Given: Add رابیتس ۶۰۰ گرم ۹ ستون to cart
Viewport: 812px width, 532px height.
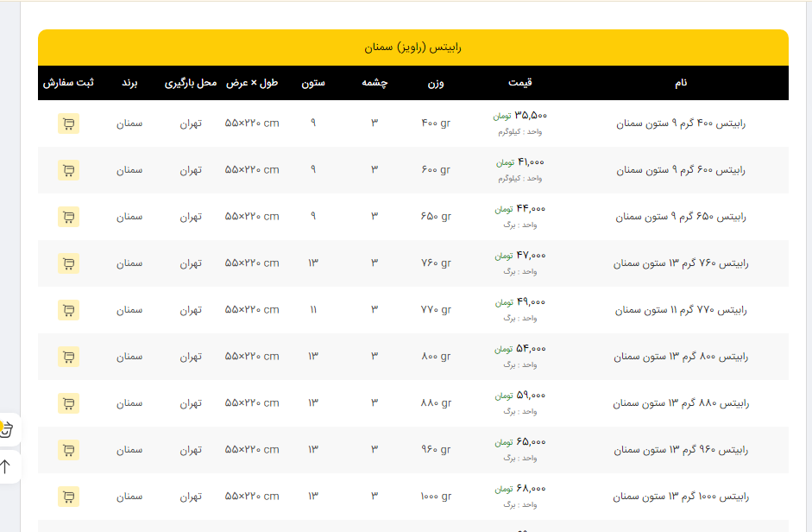Looking at the screenshot, I should 68,170.
